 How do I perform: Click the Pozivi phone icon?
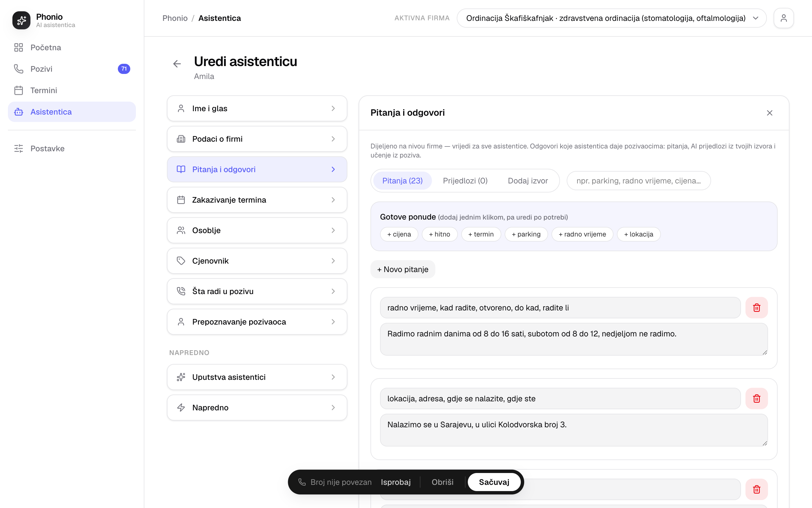(18, 69)
